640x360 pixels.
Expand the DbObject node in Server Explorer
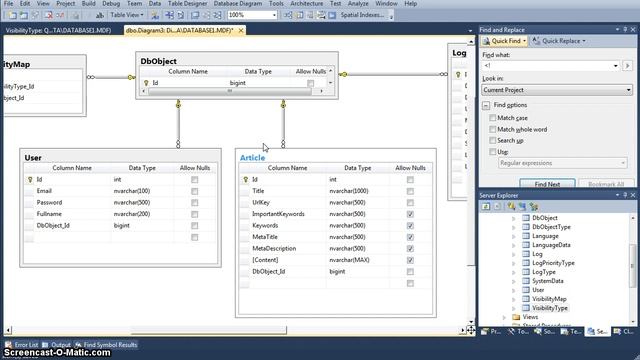pyautogui.click(x=514, y=218)
